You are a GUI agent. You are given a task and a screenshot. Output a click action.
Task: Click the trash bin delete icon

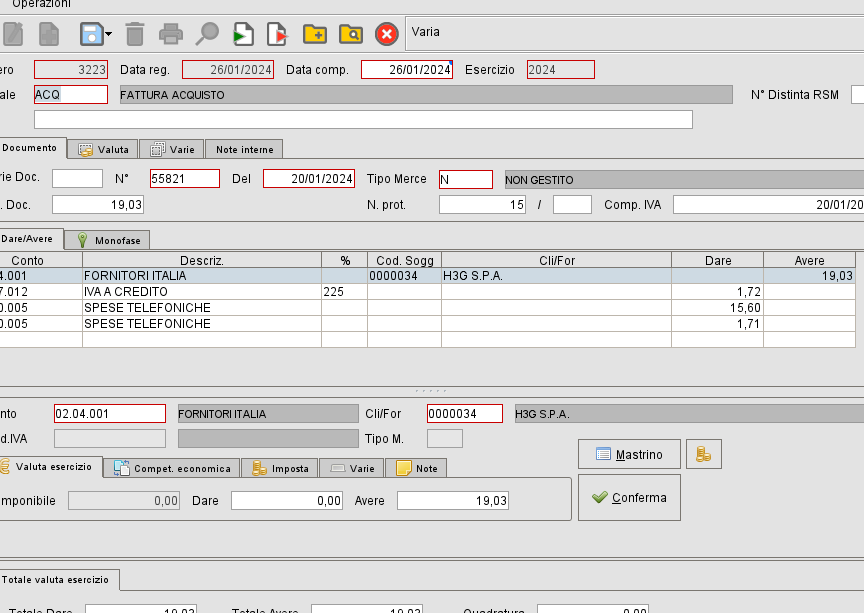134,34
